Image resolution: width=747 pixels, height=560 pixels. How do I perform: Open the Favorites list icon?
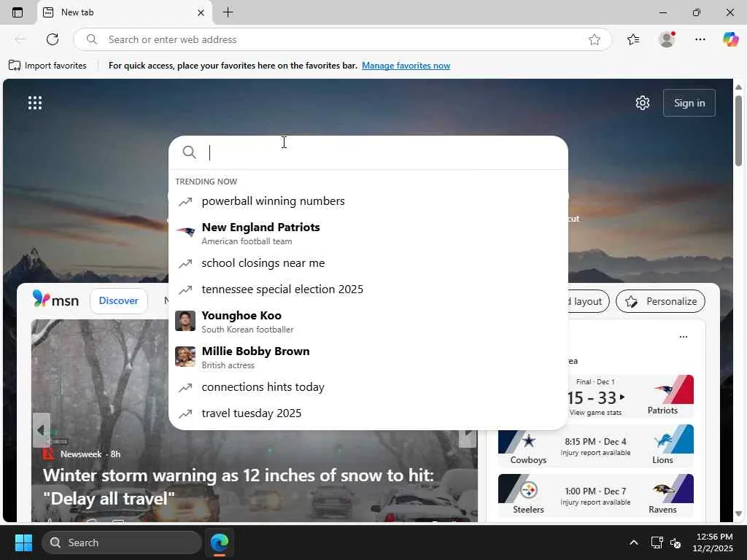[x=633, y=39]
